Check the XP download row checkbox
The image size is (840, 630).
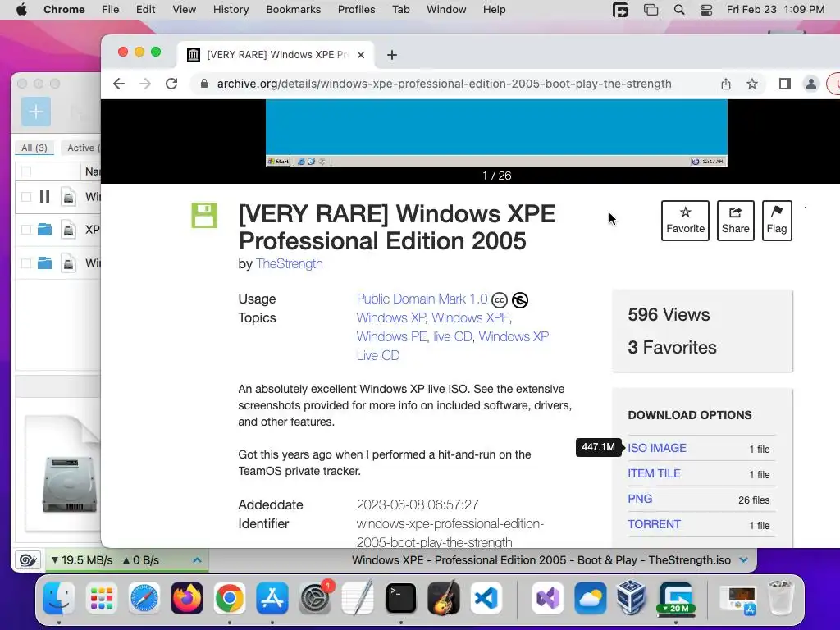pyautogui.click(x=26, y=230)
